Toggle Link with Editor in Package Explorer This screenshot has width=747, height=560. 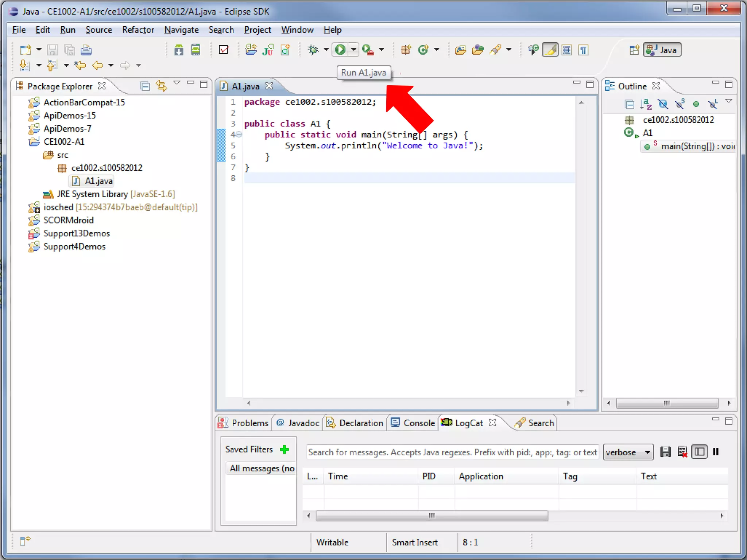161,86
